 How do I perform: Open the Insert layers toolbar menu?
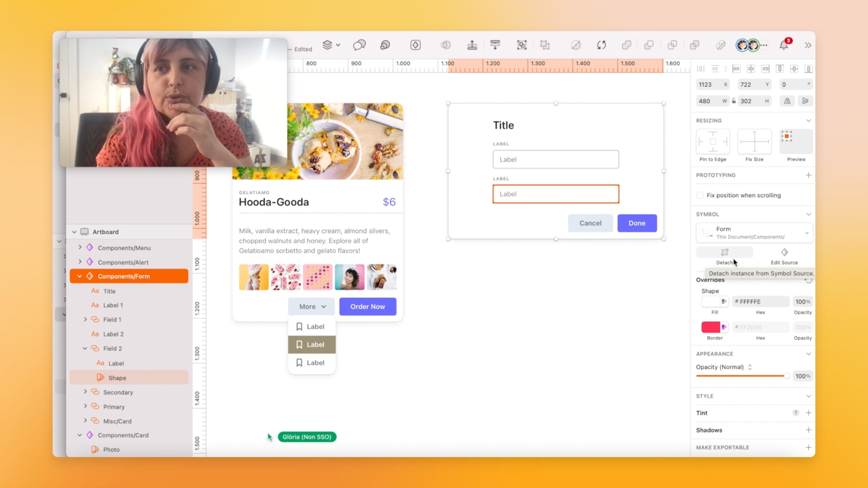point(331,45)
